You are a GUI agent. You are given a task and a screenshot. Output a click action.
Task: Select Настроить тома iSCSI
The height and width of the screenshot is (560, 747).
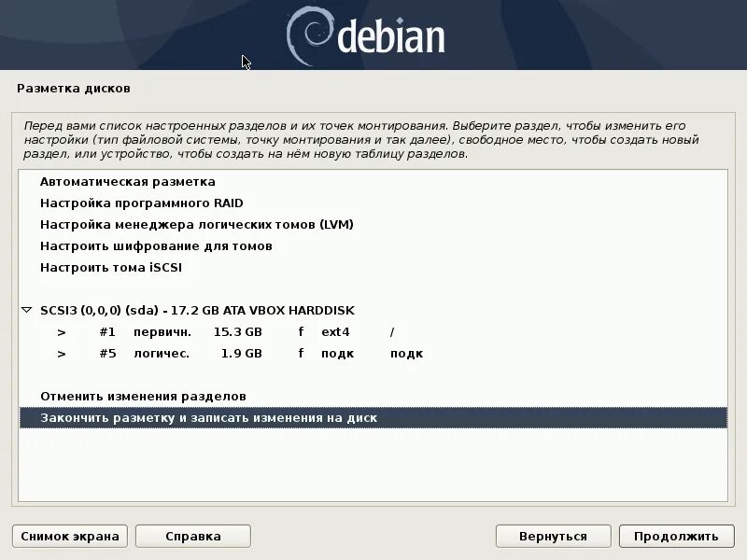coord(373,268)
